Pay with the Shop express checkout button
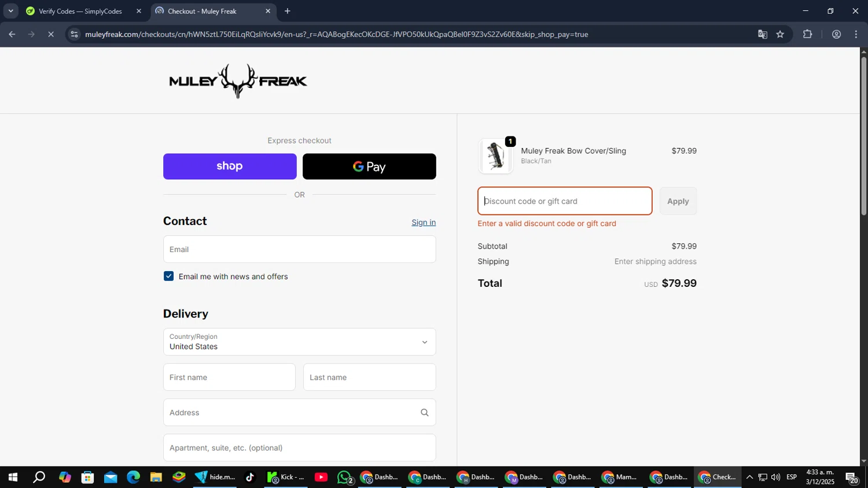 (230, 167)
